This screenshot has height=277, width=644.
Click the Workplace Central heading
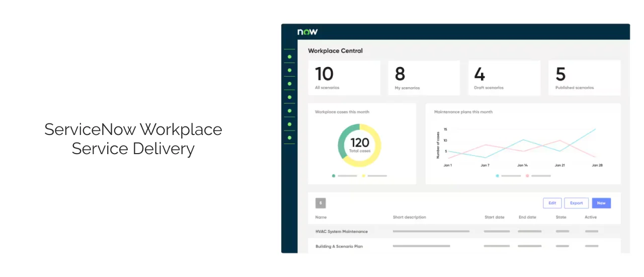(x=335, y=51)
